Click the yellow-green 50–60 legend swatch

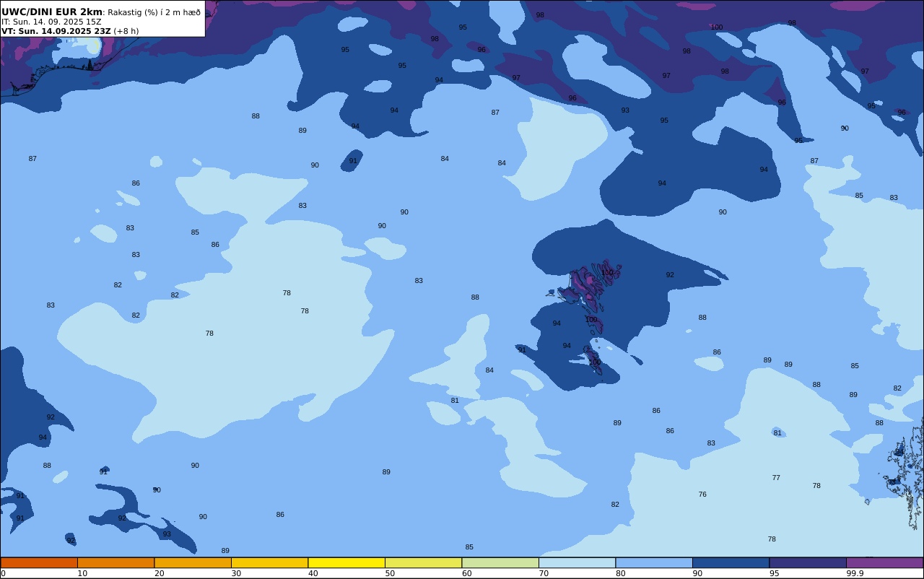pyautogui.click(x=423, y=562)
